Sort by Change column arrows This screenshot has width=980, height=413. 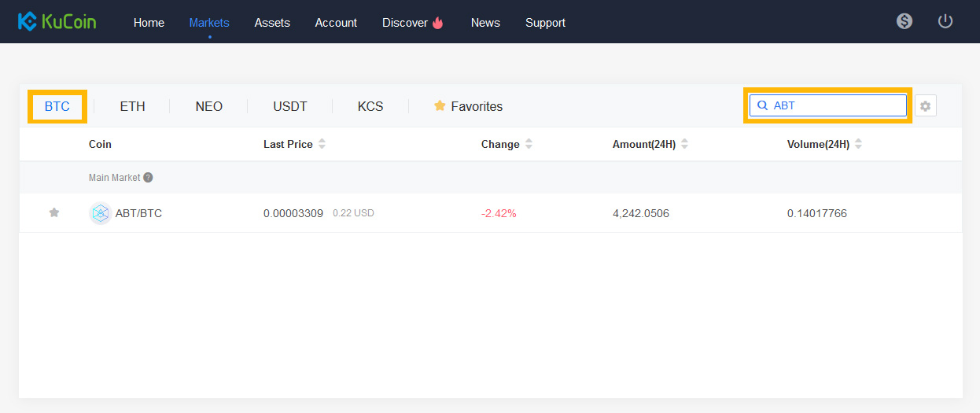(529, 144)
